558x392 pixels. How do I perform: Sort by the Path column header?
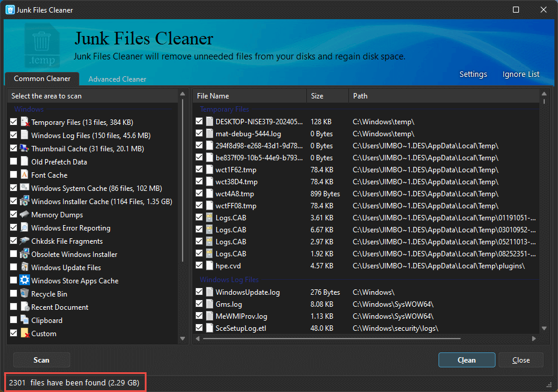click(444, 95)
